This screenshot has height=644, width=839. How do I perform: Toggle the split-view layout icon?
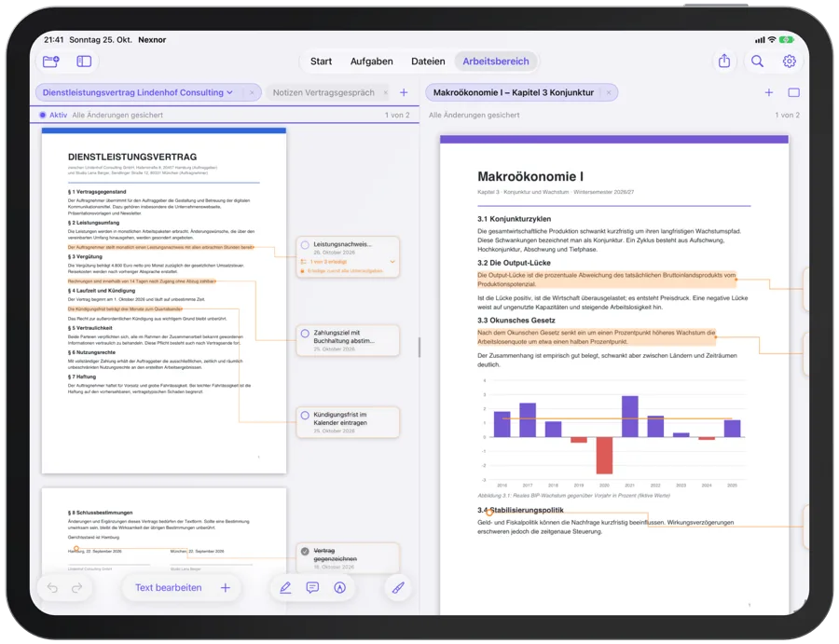point(794,92)
